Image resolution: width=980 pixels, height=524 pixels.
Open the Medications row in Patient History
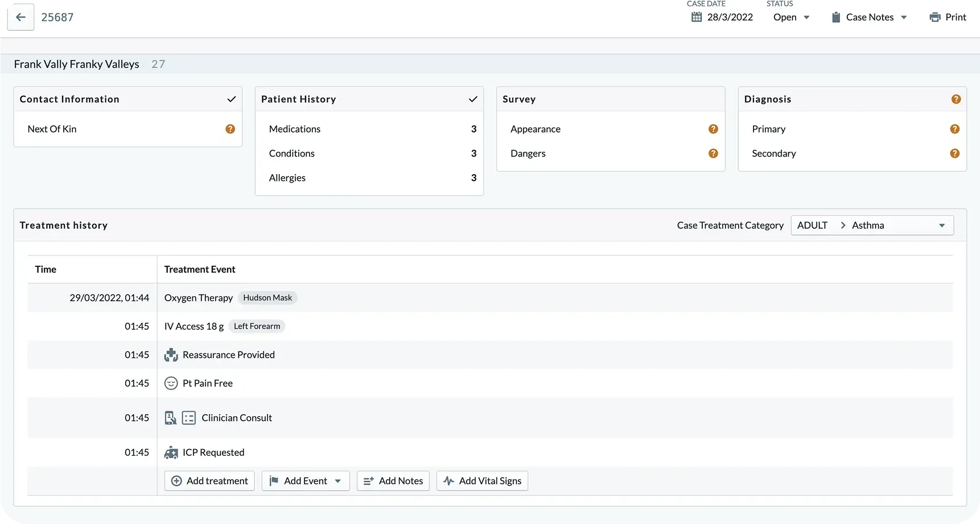point(369,129)
